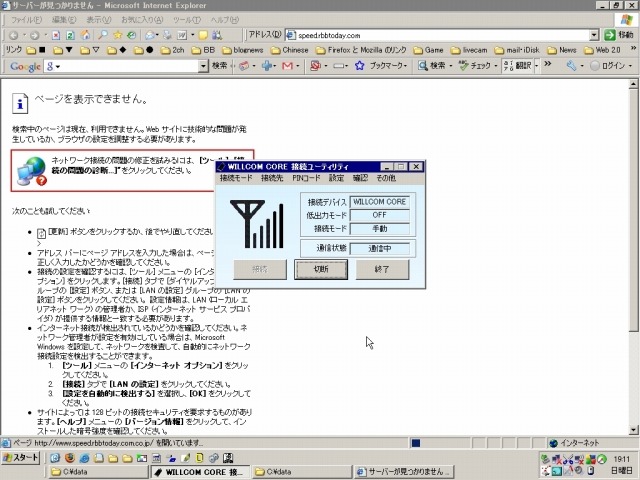Click the Forward arrow in Internet Explorer toolbar
Screen dimensions: 640x480
pos(34,36)
